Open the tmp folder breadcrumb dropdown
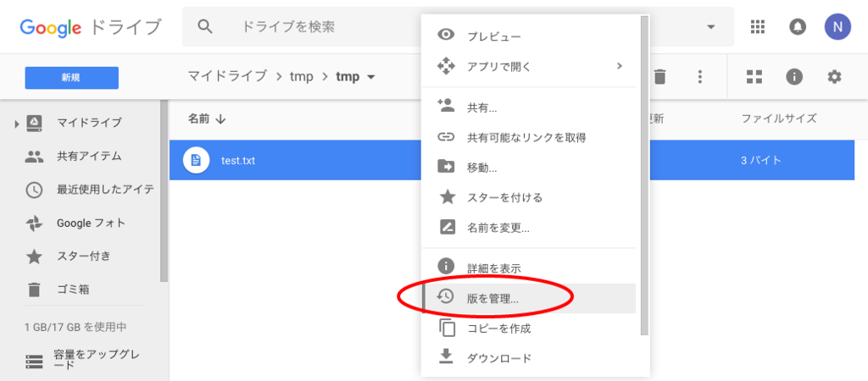This screenshot has width=868, height=381. tap(356, 76)
